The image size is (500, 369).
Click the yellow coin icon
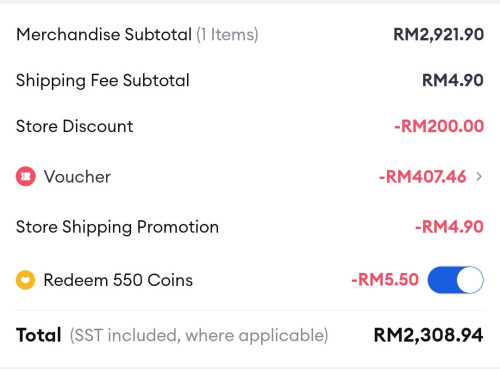click(x=26, y=280)
